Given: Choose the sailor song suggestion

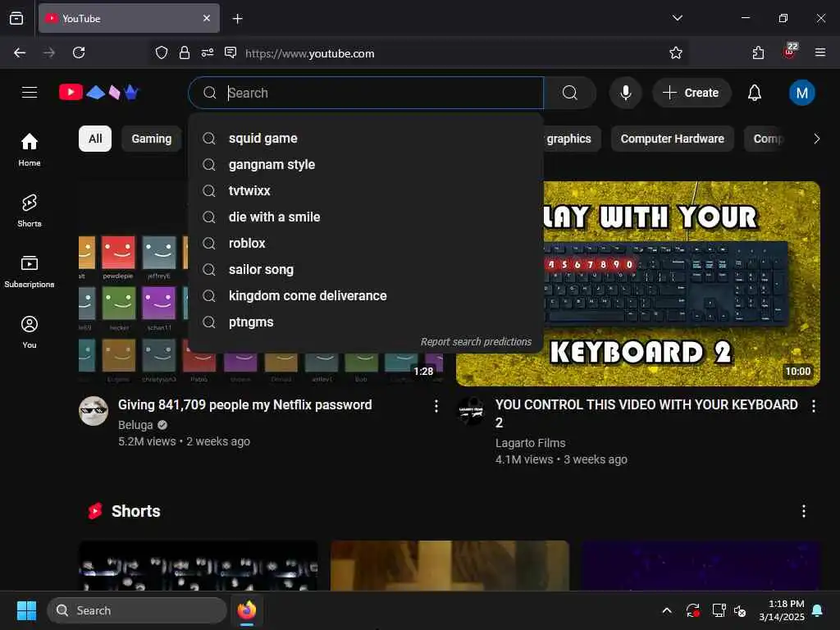Looking at the screenshot, I should [x=365, y=269].
